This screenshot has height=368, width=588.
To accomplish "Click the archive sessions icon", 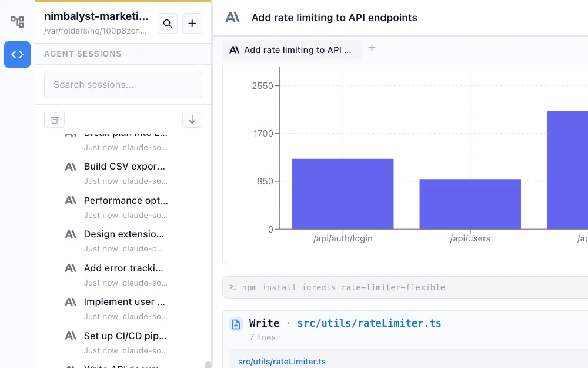I will (55, 120).
